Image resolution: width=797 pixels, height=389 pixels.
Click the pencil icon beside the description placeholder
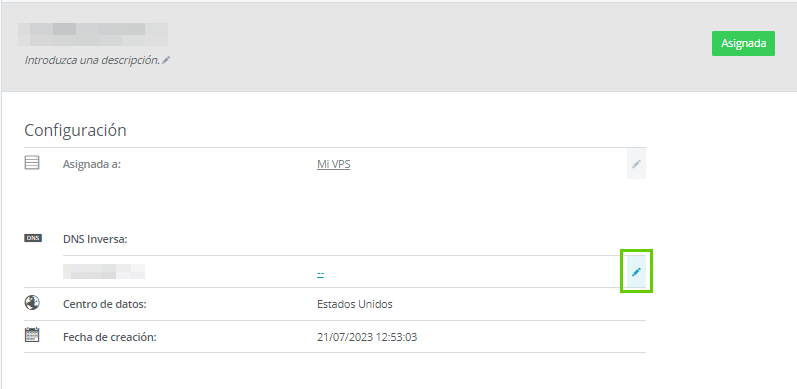coord(166,60)
